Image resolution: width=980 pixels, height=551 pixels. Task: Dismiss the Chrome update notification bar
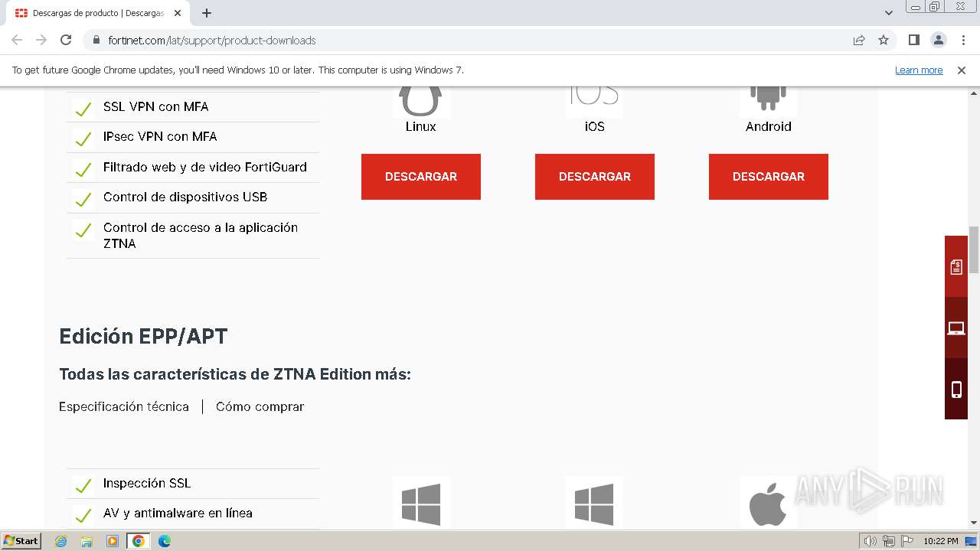point(962,70)
